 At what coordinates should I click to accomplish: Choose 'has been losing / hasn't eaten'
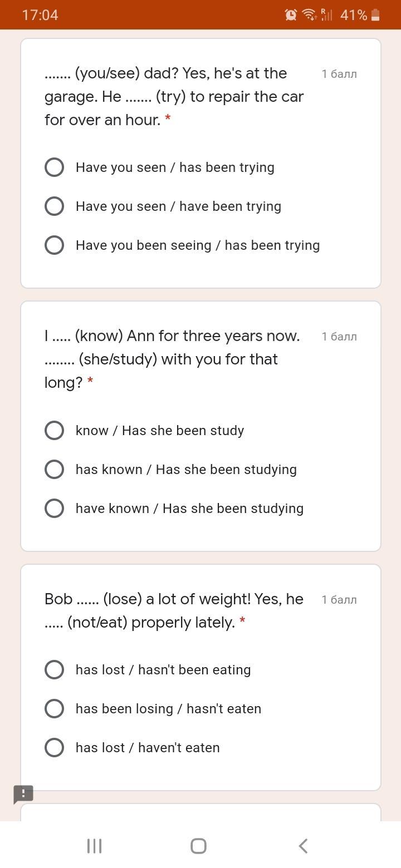(x=55, y=709)
